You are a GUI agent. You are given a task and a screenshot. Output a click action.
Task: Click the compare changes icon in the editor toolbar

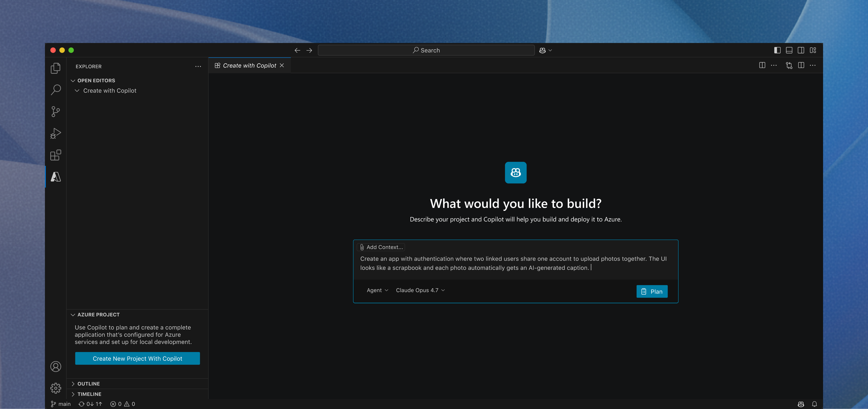[x=789, y=65]
